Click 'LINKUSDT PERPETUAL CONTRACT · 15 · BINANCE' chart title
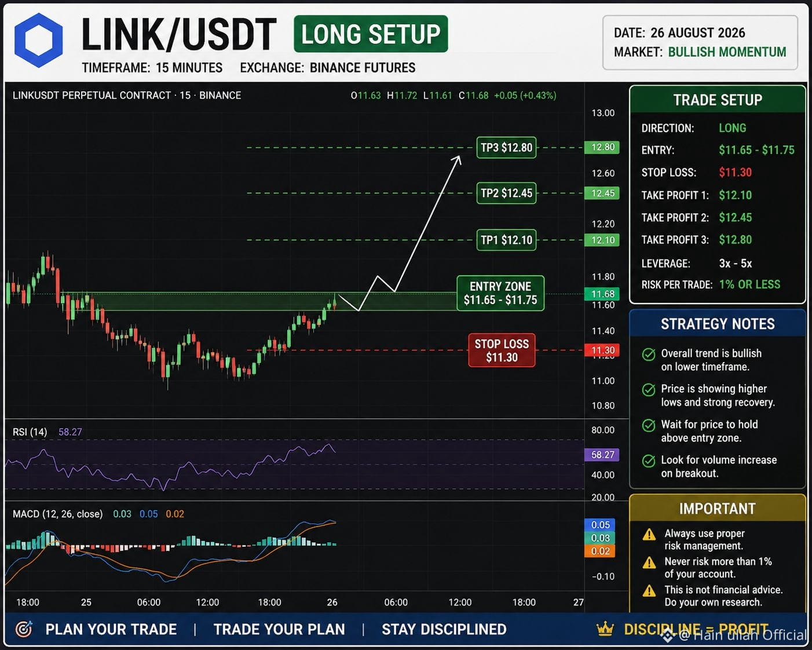Image resolution: width=812 pixels, height=650 pixels. [127, 96]
